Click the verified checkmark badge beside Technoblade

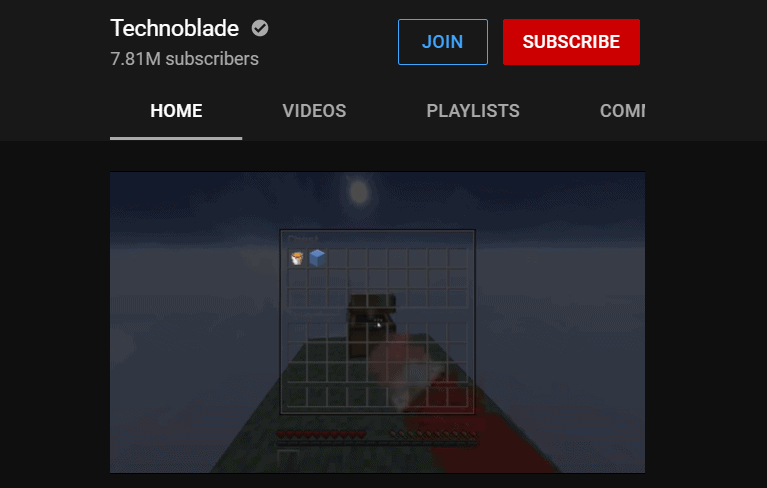click(260, 28)
